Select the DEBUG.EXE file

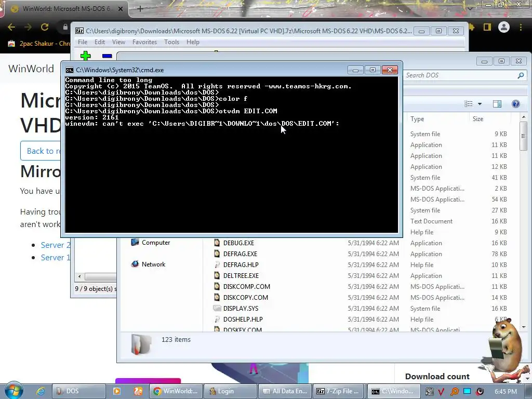click(238, 243)
